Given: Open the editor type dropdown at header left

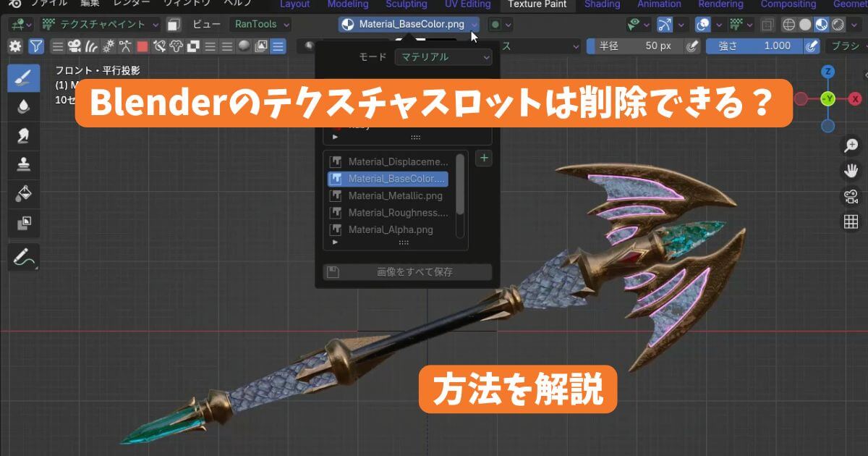Looking at the screenshot, I should [x=20, y=25].
